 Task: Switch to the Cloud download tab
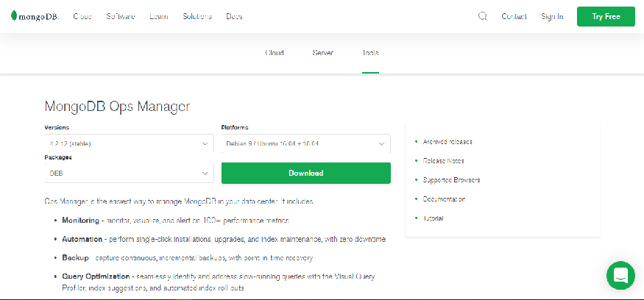pyautogui.click(x=275, y=53)
